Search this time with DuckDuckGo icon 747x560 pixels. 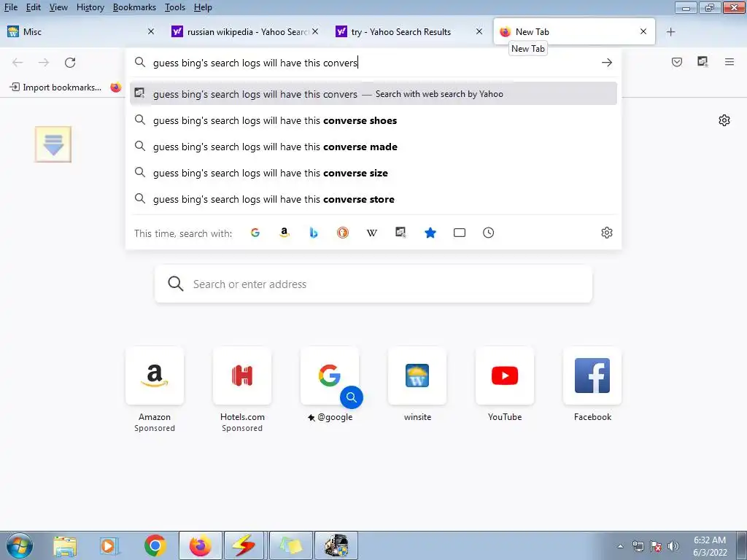343,233
